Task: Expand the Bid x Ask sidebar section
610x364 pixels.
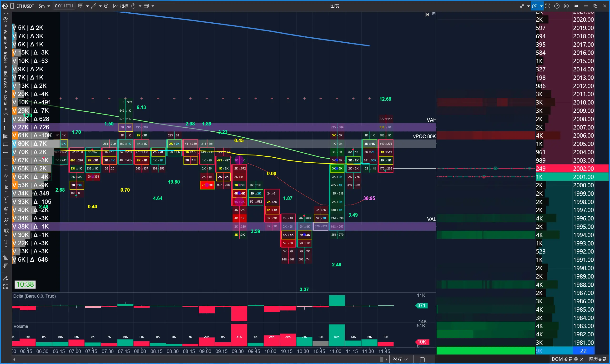Action: [6, 79]
